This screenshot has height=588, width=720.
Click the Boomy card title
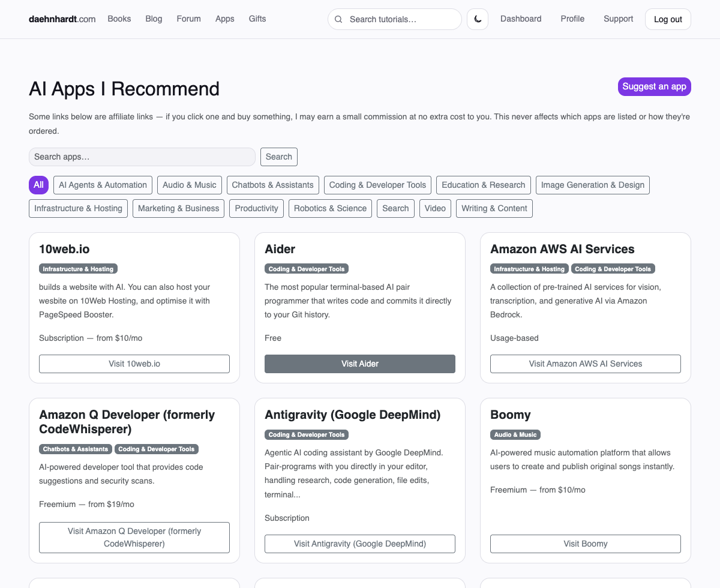(511, 415)
